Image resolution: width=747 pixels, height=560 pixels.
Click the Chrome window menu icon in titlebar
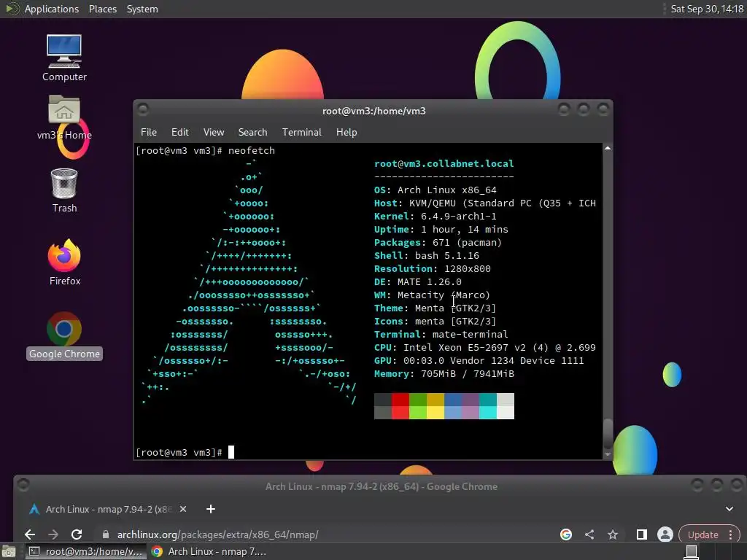click(x=23, y=485)
